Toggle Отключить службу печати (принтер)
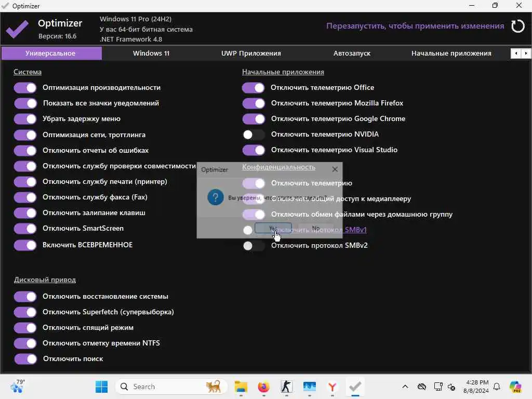This screenshot has height=399, width=532. click(x=25, y=182)
